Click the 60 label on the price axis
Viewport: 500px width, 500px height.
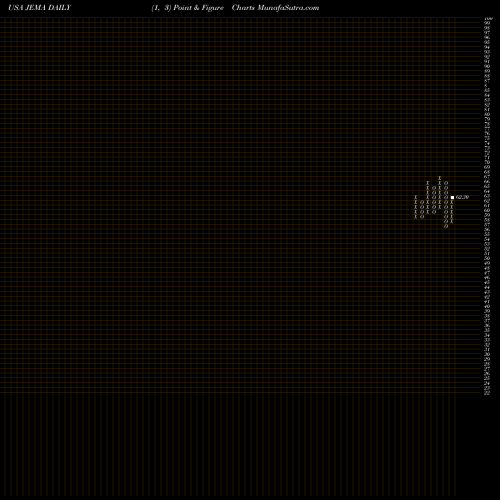pos(487,210)
